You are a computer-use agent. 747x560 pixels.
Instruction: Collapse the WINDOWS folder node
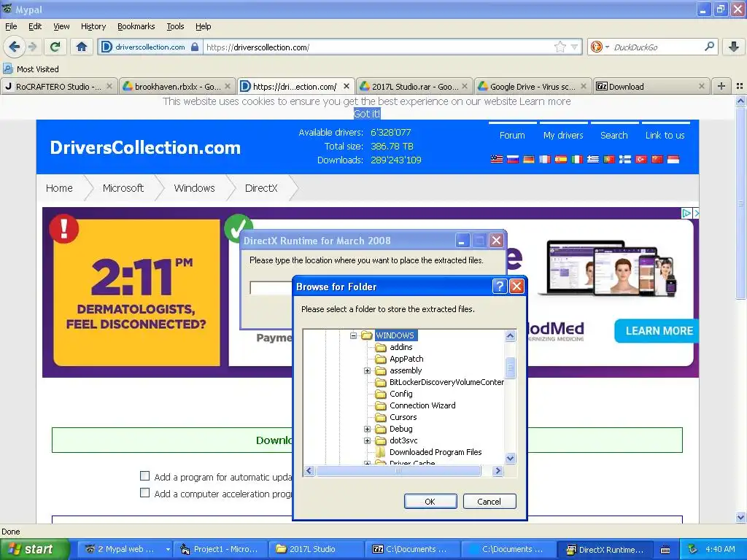click(354, 335)
